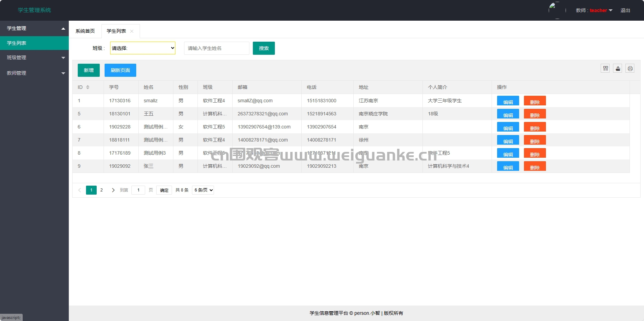The width and height of the screenshot is (644, 321).
Task: Go to previous page arrow
Action: (x=79, y=190)
